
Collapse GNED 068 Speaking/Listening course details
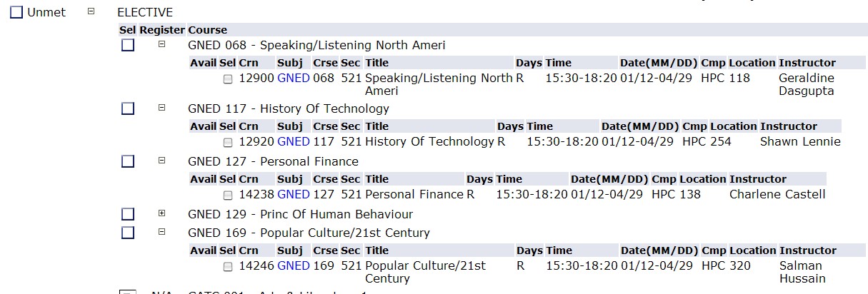coord(161,44)
